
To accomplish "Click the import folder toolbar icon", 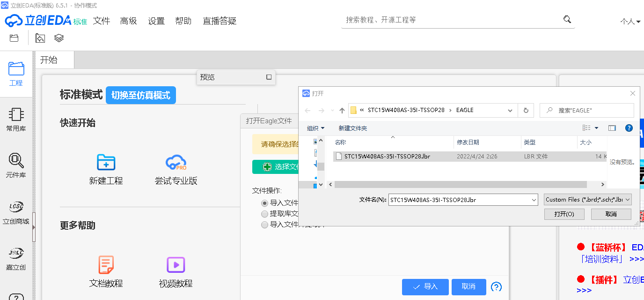I will (40, 38).
